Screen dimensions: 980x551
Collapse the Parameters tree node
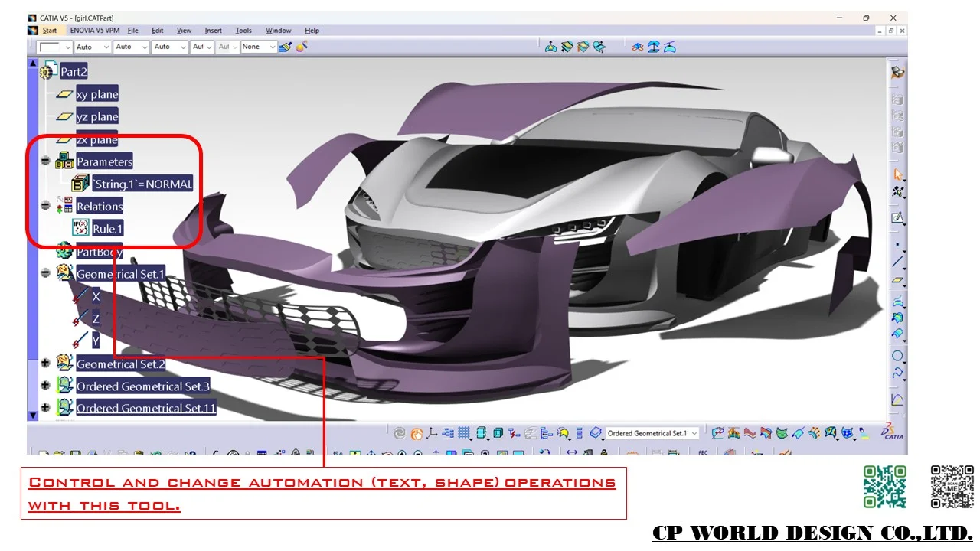pyautogui.click(x=45, y=162)
